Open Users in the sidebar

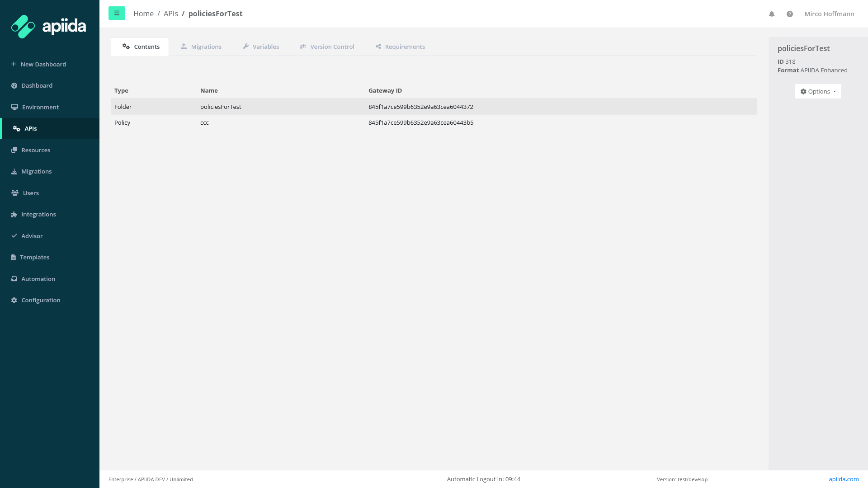(x=31, y=193)
